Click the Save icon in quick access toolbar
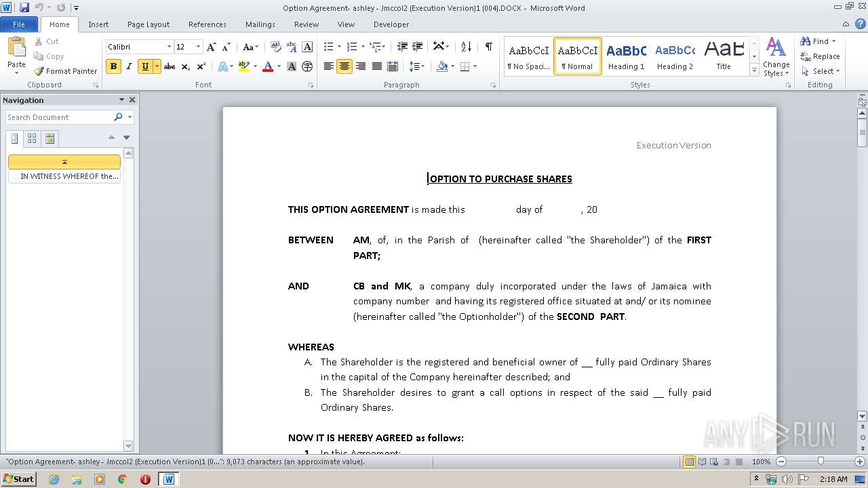Viewport: 868px width, 488px height. click(x=24, y=7)
